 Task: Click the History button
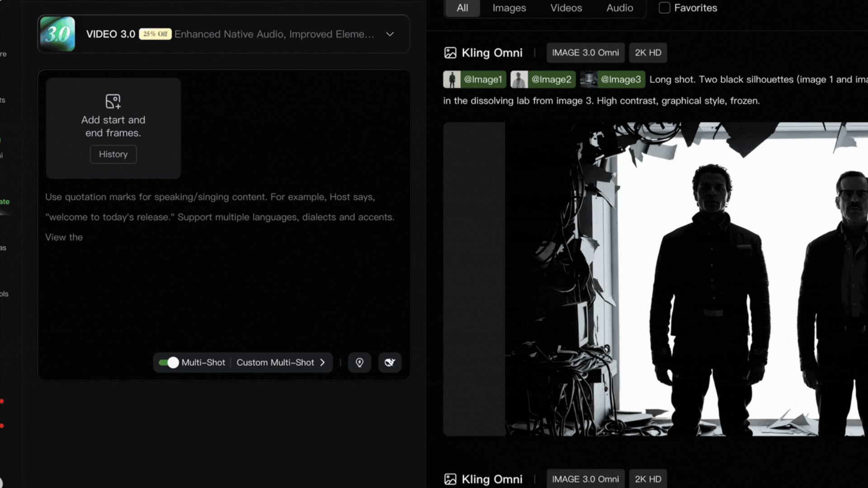[113, 154]
